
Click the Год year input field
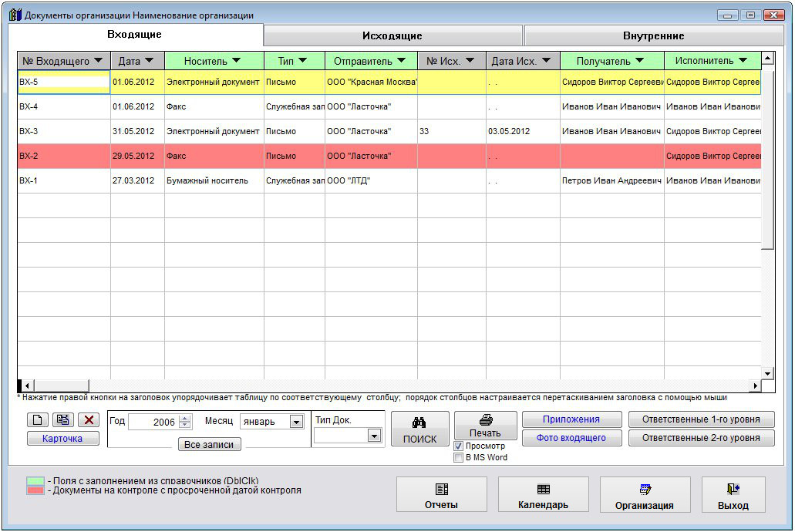point(153,422)
